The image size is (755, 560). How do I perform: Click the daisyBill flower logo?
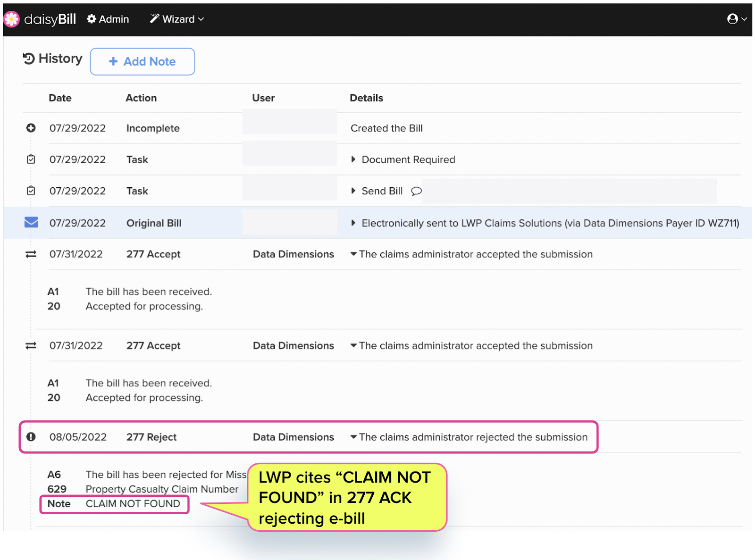coord(11,19)
